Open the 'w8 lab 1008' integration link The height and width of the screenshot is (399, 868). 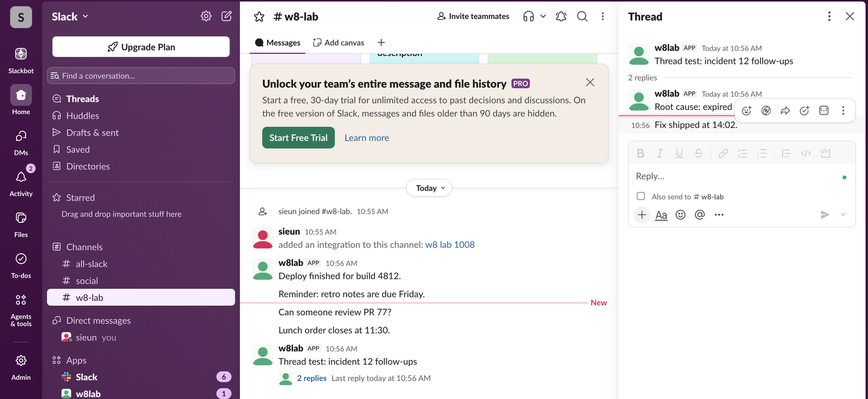[450, 244]
